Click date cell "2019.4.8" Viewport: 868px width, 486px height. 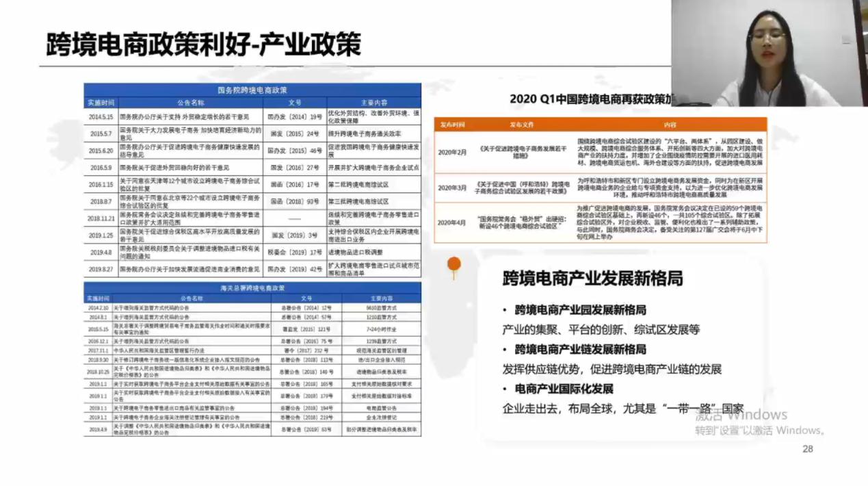pos(101,253)
